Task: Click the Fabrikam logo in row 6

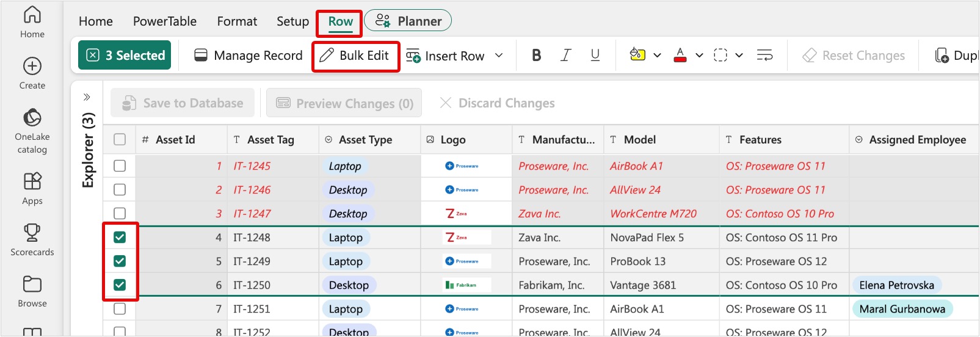Action: coord(460,285)
